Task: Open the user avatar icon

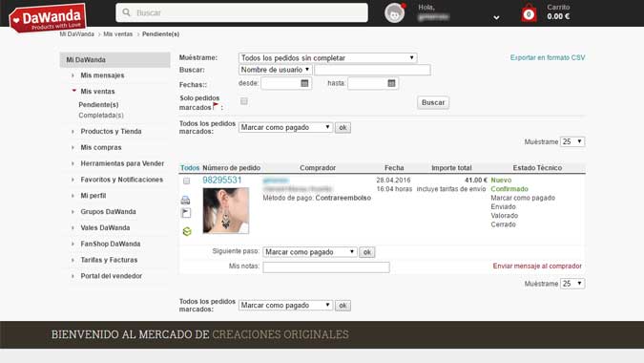Action: 395,13
